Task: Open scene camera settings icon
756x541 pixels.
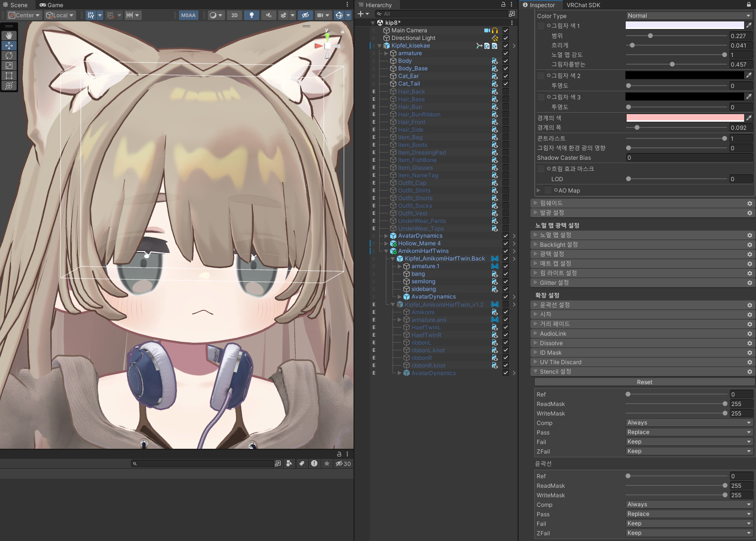Action: point(320,15)
